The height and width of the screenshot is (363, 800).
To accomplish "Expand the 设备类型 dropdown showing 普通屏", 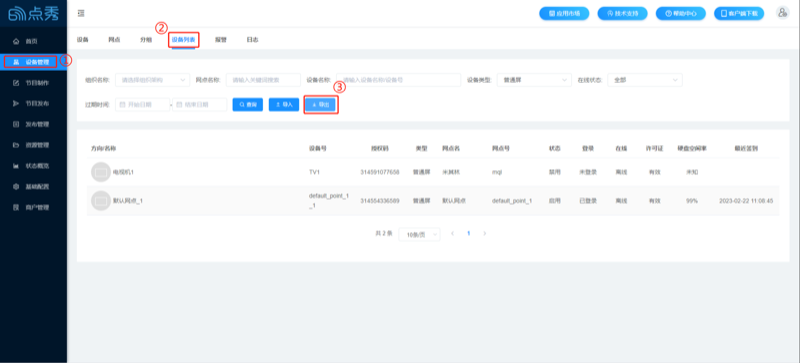I will 534,80.
